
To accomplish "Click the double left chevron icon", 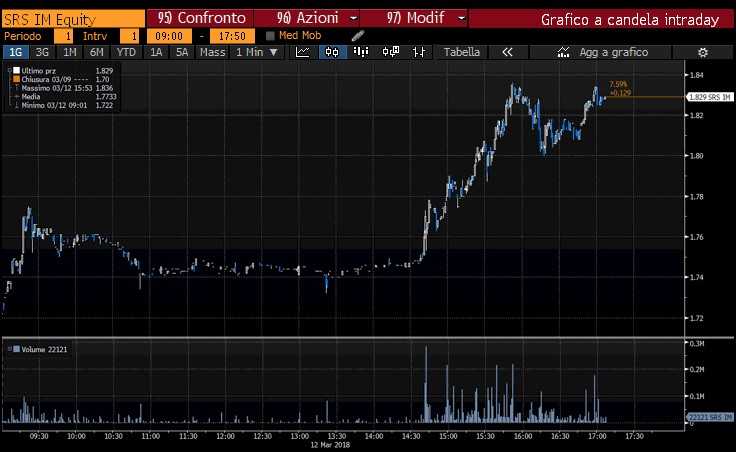I will click(508, 52).
